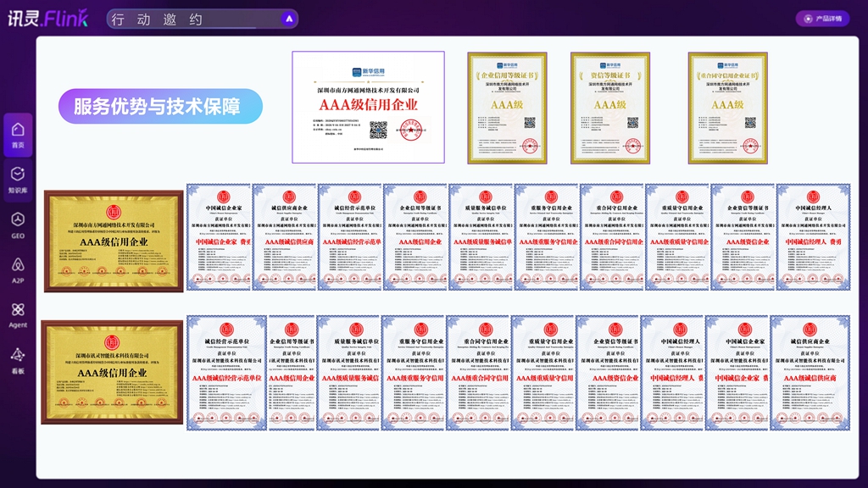Viewport: 868px width, 488px height.
Task: Open 讯灵智能 重质量守信用企业 certificate
Action: [x=542, y=373]
